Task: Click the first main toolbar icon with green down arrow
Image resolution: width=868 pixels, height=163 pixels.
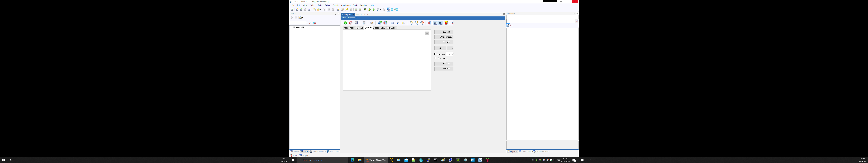Action: click(292, 10)
